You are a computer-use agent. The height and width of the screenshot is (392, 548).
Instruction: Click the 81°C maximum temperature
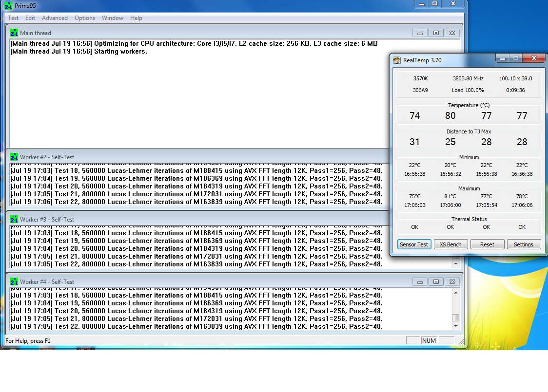[450, 196]
